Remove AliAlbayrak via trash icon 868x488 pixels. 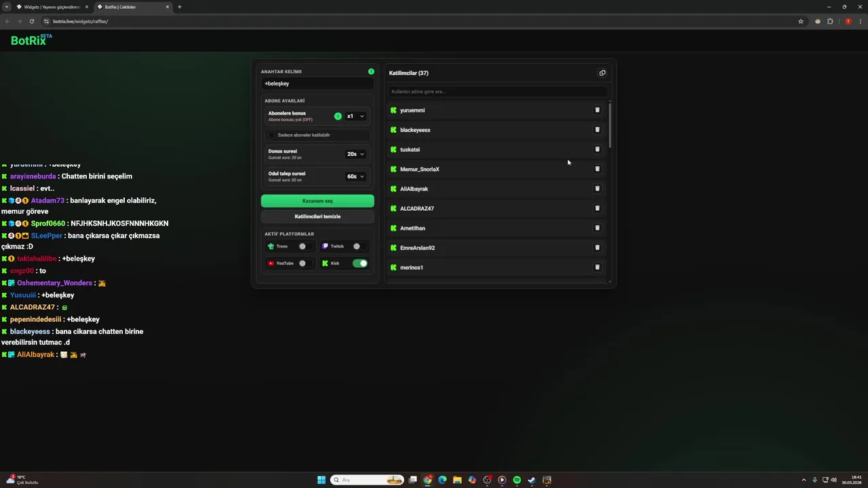click(x=597, y=188)
